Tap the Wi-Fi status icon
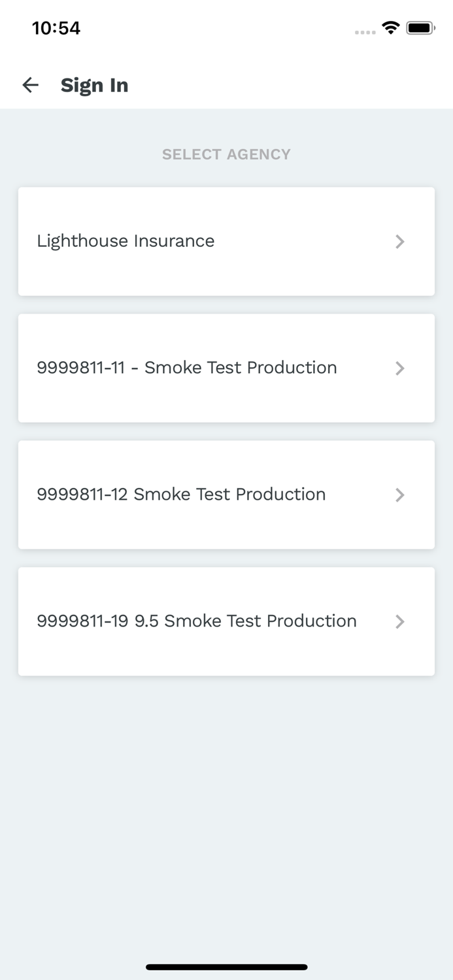 coord(390,27)
